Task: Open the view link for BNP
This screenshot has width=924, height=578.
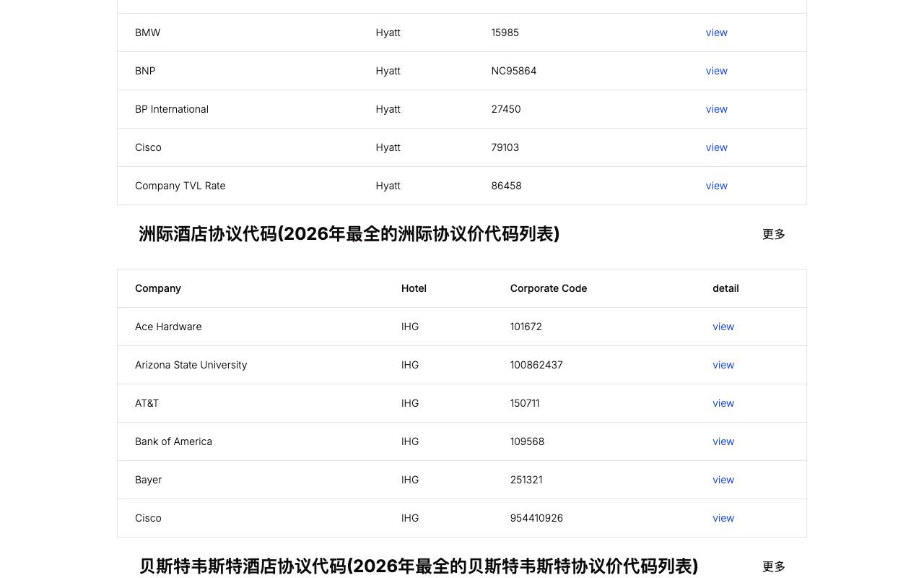Action: tap(716, 71)
